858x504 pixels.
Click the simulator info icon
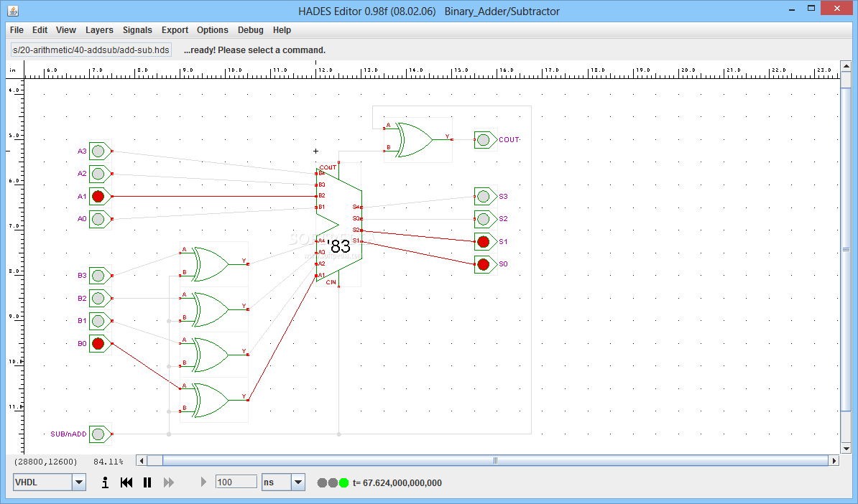[x=105, y=482]
